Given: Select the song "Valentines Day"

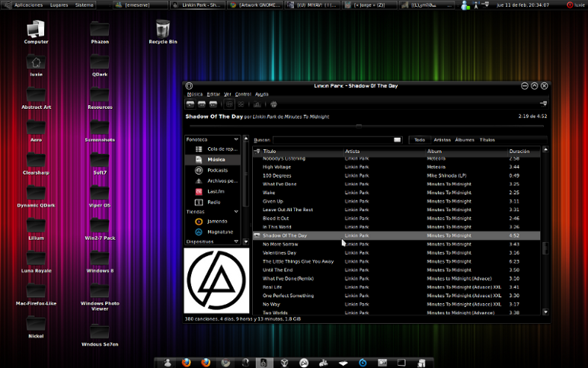Looking at the screenshot, I should pyautogui.click(x=396, y=253).
